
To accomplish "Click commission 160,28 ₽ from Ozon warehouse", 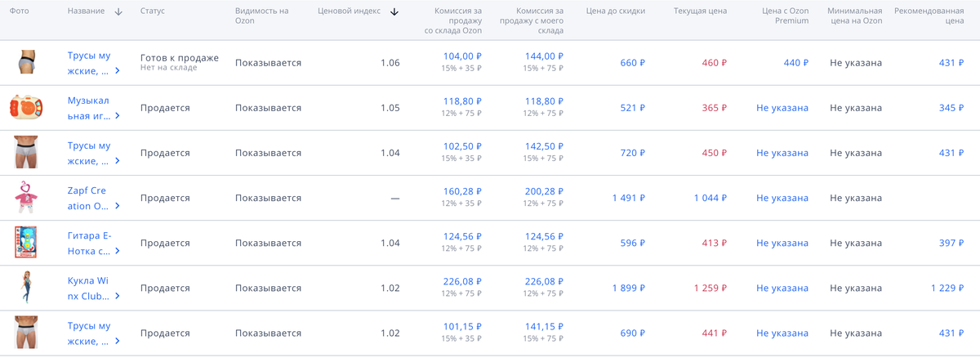I will (x=462, y=191).
